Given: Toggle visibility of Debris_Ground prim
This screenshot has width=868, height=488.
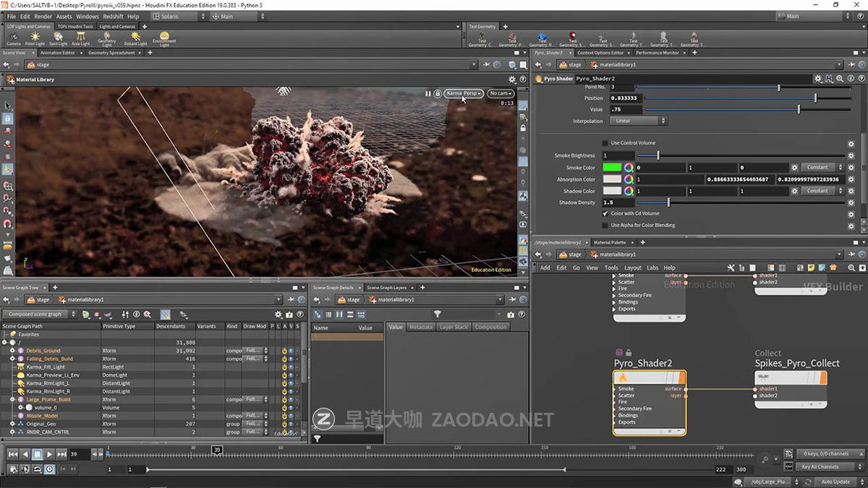Looking at the screenshot, I should [x=291, y=351].
